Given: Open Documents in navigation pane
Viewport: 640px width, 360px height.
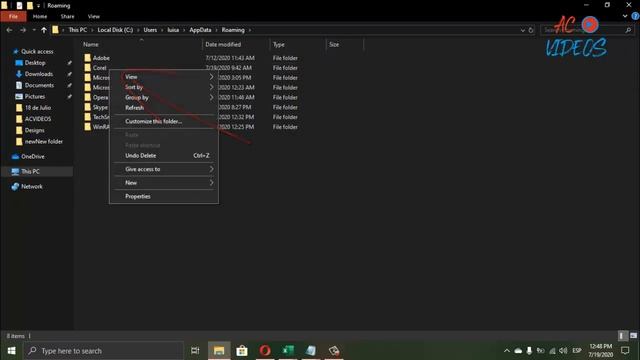Looking at the screenshot, I should tap(39, 85).
